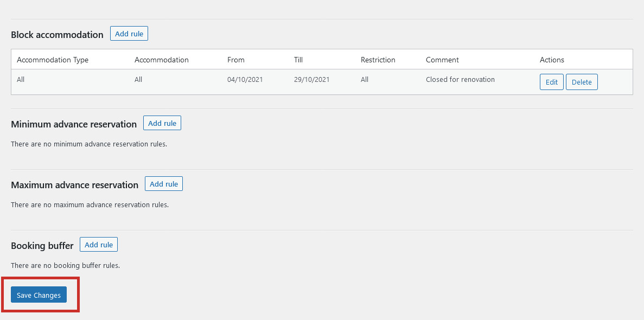Add a new Block accommodation rule
The width and height of the screenshot is (644, 320).
coord(129,34)
